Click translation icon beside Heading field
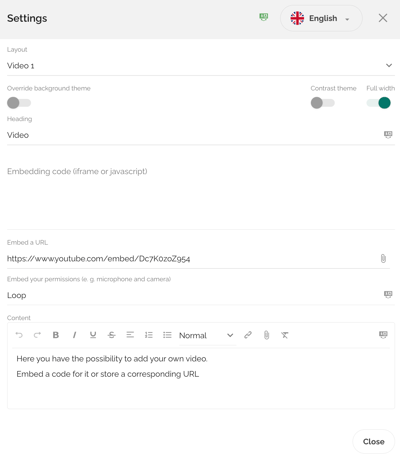This screenshot has height=465, width=400. (388, 135)
